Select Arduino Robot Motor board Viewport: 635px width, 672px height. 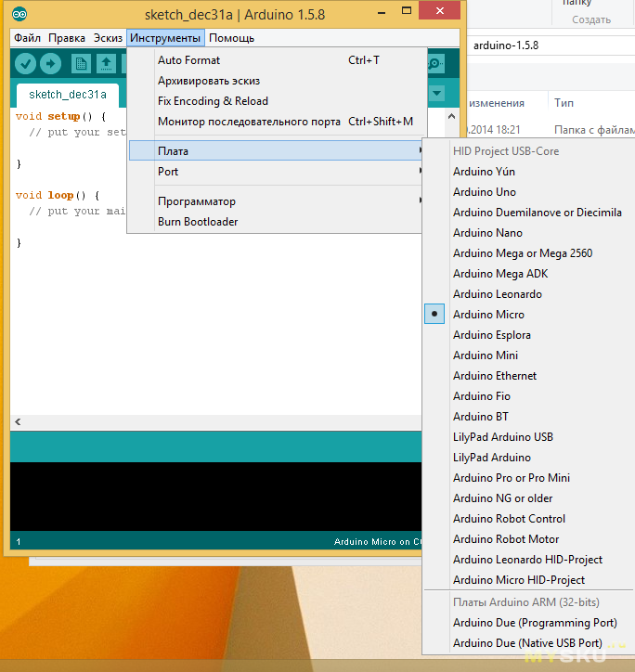[528, 539]
